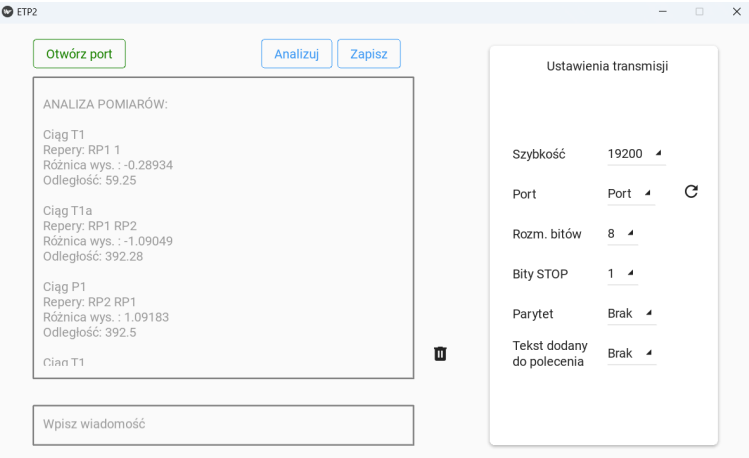Click the ANALIZA POMIARÓW heading in the log
This screenshot has height=458, width=749.
point(105,104)
